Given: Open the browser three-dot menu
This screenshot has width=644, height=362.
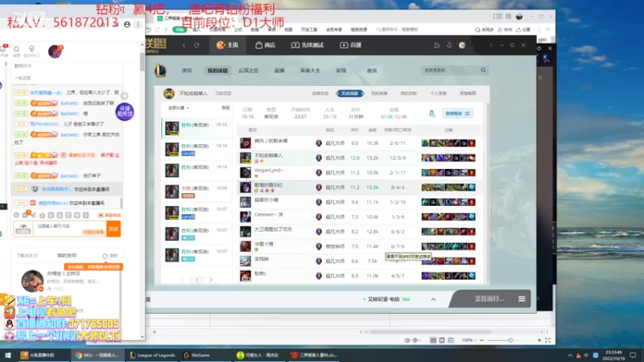Looking at the screenshot, I should [138, 25].
